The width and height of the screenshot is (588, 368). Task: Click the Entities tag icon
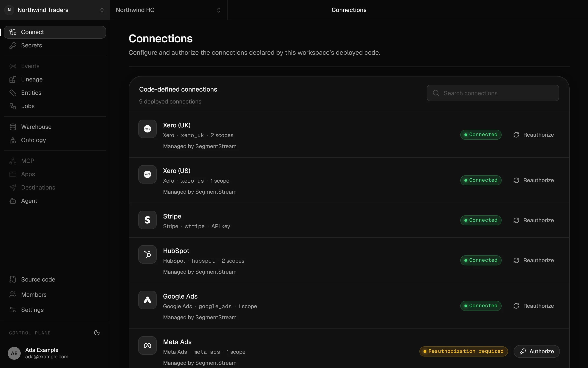13,93
